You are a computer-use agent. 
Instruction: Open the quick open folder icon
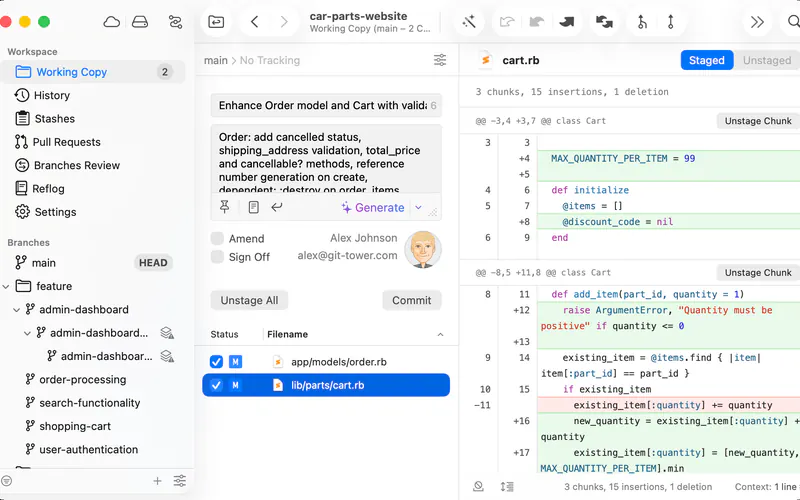coord(216,22)
